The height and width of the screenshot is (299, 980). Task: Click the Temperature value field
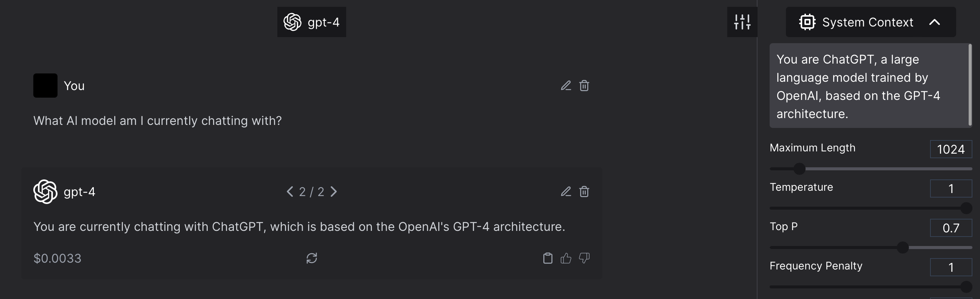click(951, 188)
